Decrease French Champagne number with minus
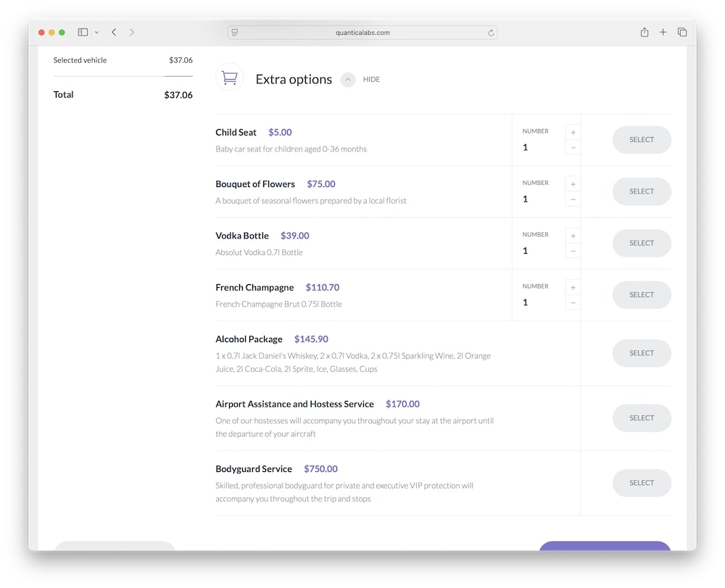This screenshot has height=588, width=725. (x=573, y=303)
